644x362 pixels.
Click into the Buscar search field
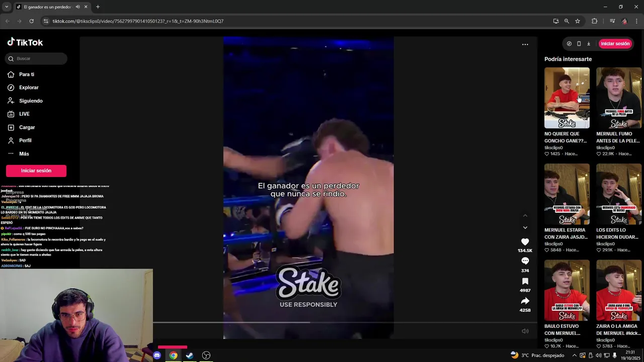(36, 58)
